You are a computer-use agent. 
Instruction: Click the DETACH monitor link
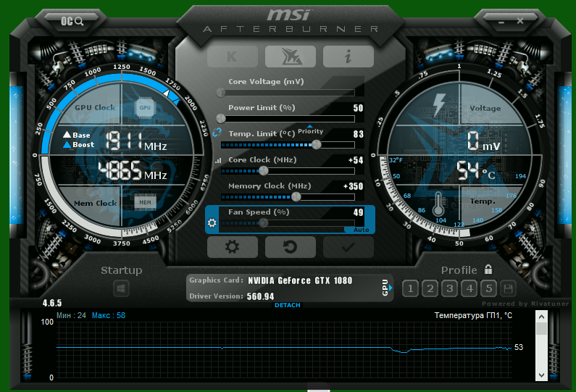coord(288,305)
